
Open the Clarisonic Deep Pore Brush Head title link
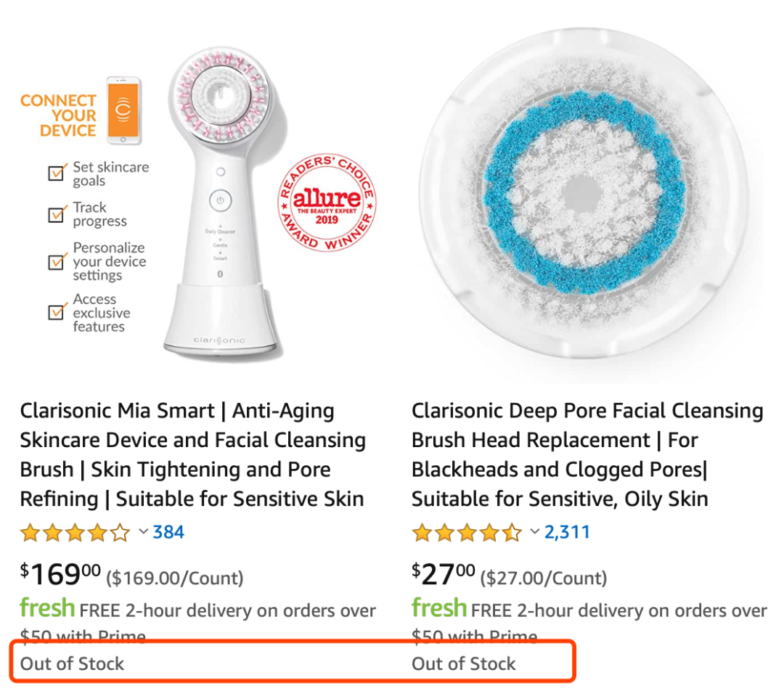587,455
